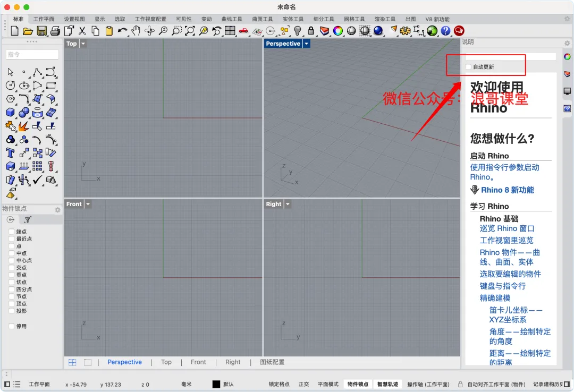The height and width of the screenshot is (392, 574).
Task: Click the red car icon in the toolbar
Action: [x=243, y=31]
